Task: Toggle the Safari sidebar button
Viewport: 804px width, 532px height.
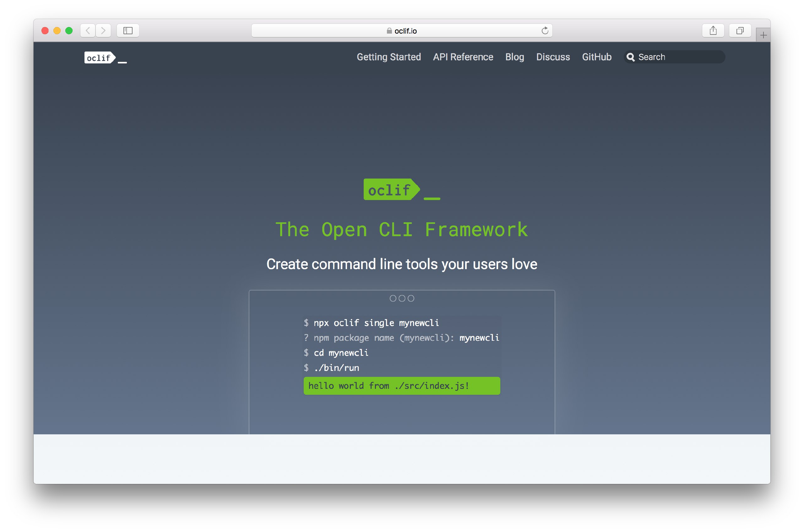Action: 128,30
